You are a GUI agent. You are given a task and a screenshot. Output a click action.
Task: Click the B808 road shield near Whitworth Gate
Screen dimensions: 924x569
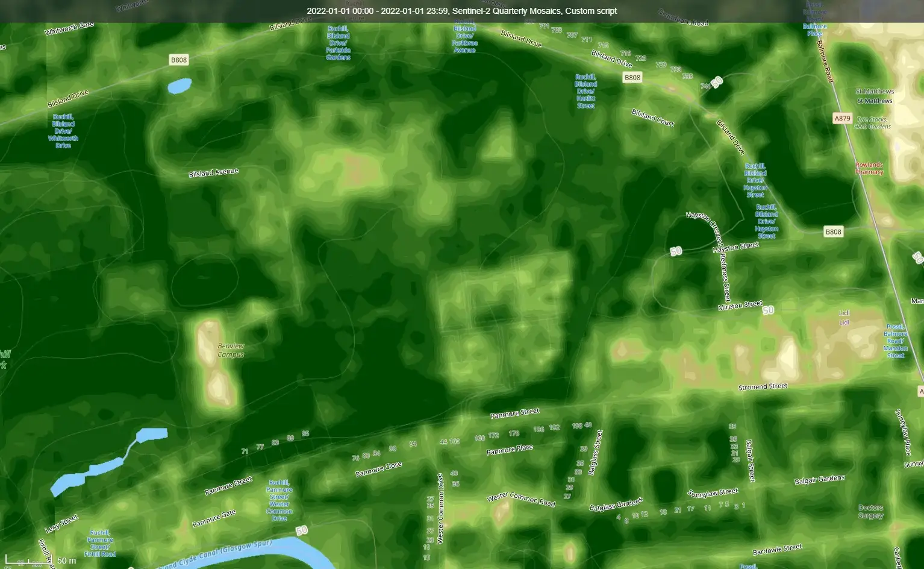point(179,59)
